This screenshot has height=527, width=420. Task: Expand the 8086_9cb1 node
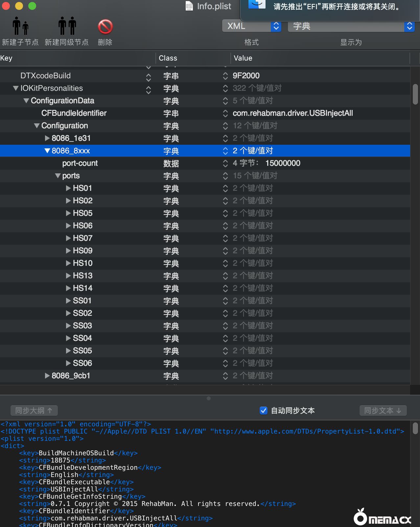click(47, 376)
